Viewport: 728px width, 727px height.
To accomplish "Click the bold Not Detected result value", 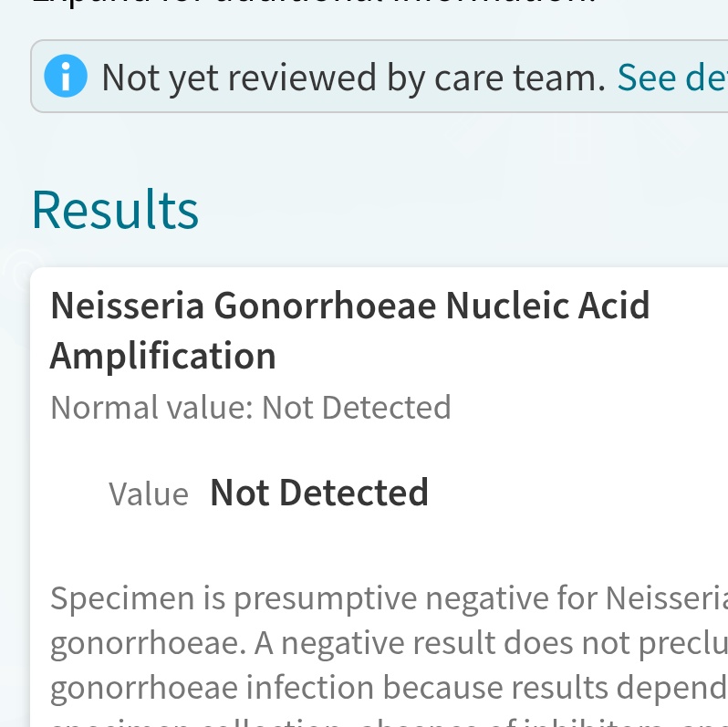I will click(x=319, y=493).
